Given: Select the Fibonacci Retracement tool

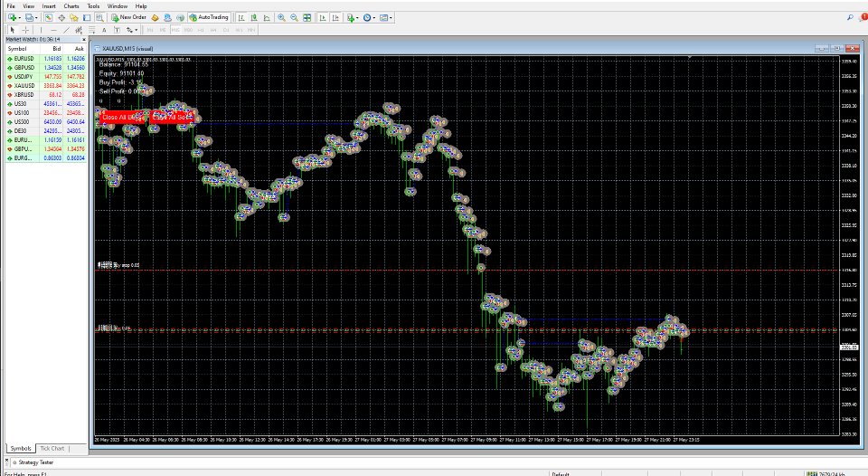Looking at the screenshot, I should (x=91, y=30).
